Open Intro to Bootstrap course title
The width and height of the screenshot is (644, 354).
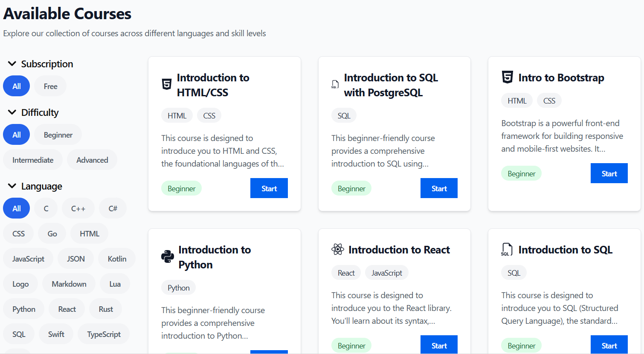coord(561,78)
